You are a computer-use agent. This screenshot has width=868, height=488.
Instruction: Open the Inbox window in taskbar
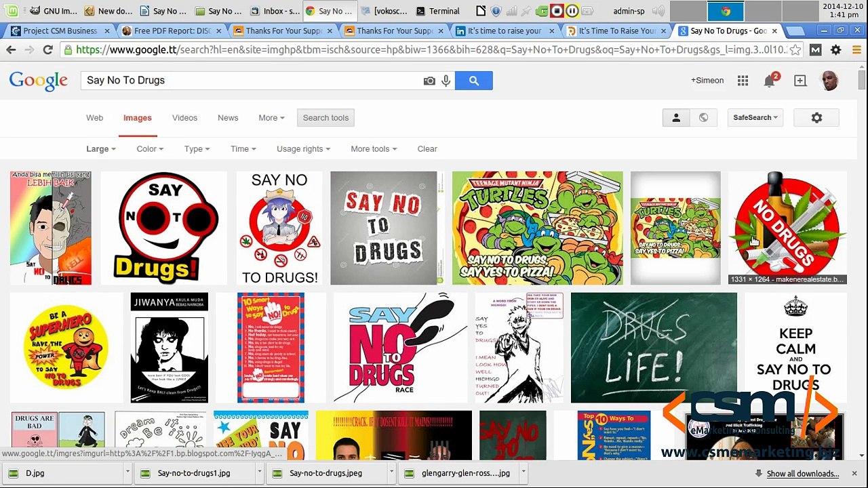[275, 11]
